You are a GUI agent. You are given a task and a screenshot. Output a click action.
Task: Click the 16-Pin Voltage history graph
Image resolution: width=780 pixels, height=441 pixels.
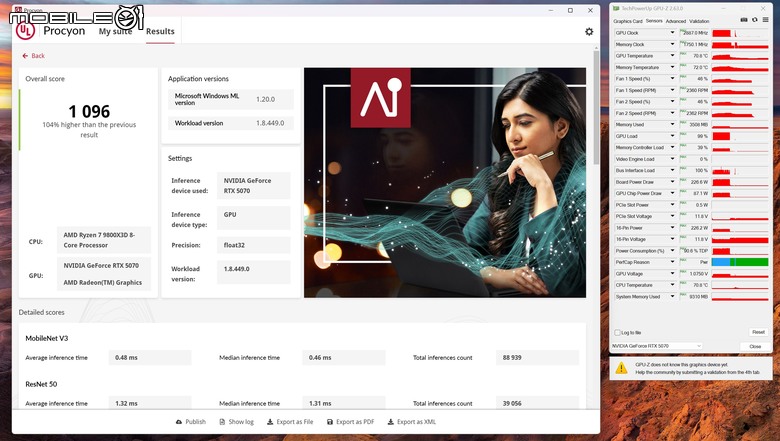point(740,239)
